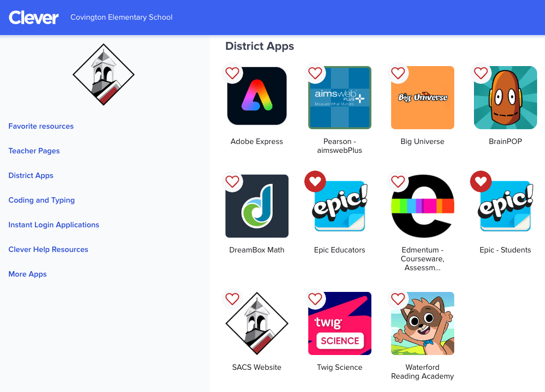Viewport: 545px width, 392px height.
Task: Visit Clever Help Resources
Action: (x=48, y=249)
